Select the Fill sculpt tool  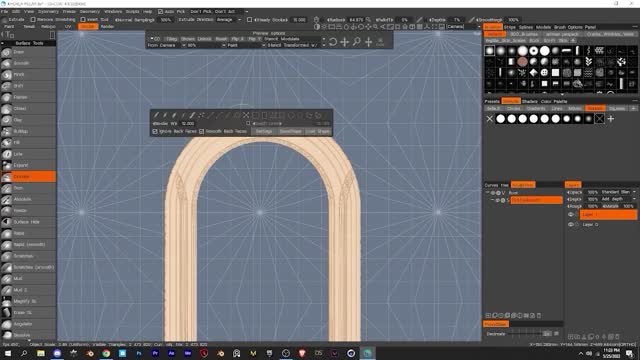pos(28,142)
